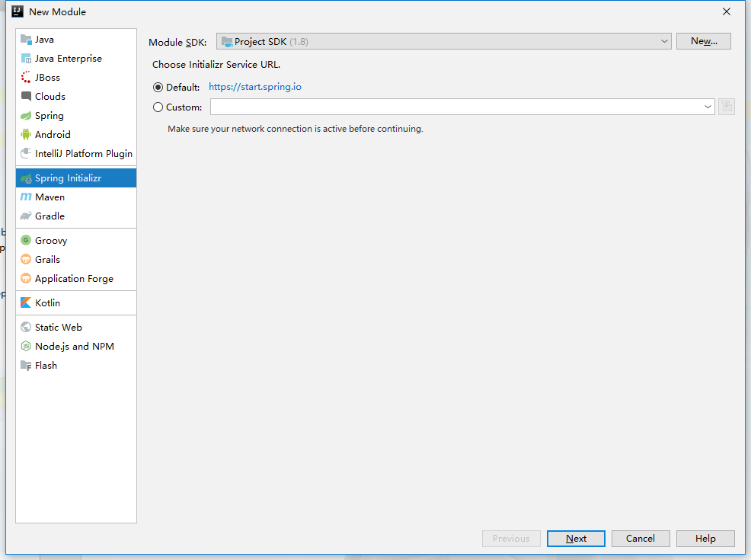The width and height of the screenshot is (751, 560).
Task: Choose IntelliJ Platform Plugin module type
Action: (x=76, y=153)
